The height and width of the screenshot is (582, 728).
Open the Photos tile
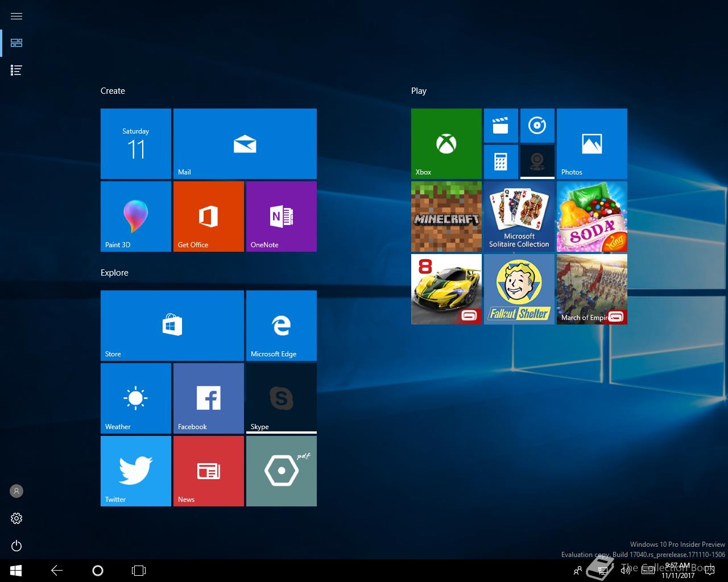[592, 144]
